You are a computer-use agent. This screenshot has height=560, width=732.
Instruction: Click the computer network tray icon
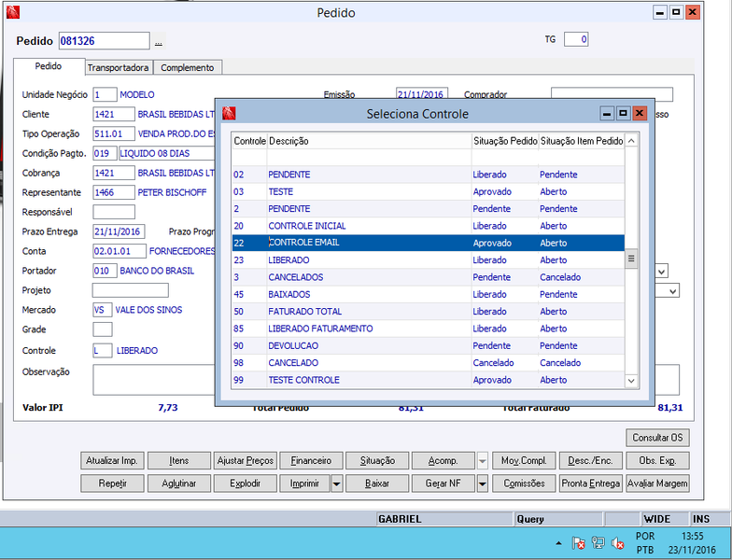point(598,543)
